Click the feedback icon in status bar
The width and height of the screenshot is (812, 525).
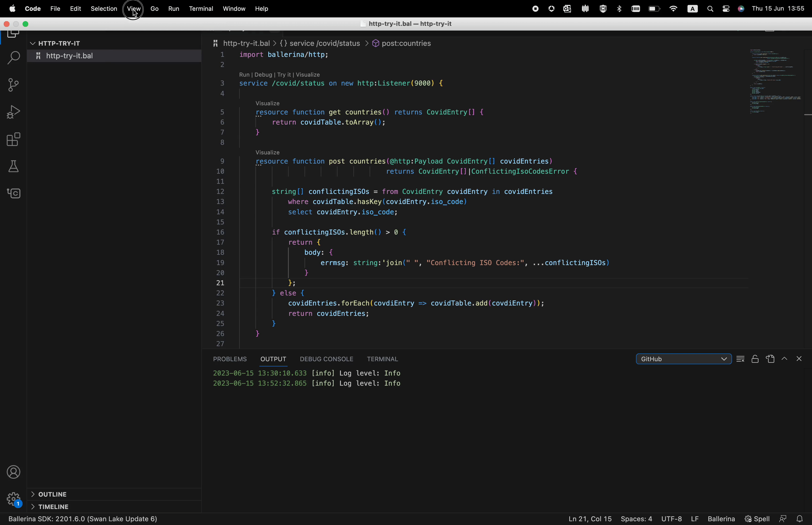(x=783, y=519)
